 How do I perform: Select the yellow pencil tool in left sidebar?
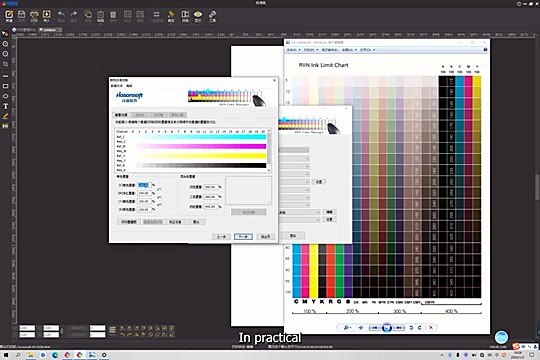tap(5, 116)
